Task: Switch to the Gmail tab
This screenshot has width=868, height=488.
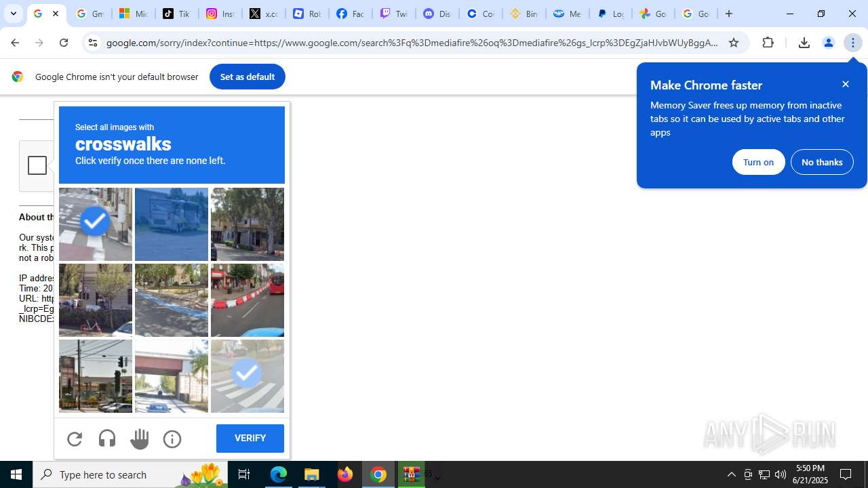Action: [x=90, y=14]
